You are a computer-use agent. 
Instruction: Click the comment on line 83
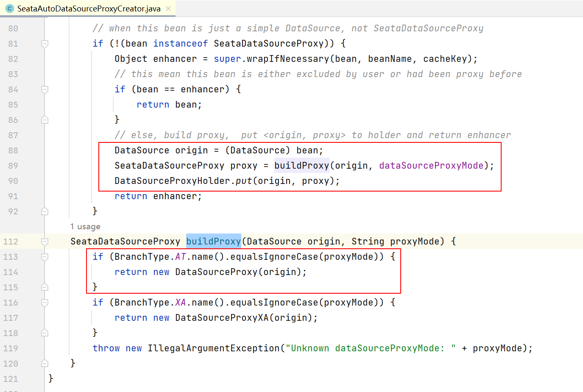(318, 74)
